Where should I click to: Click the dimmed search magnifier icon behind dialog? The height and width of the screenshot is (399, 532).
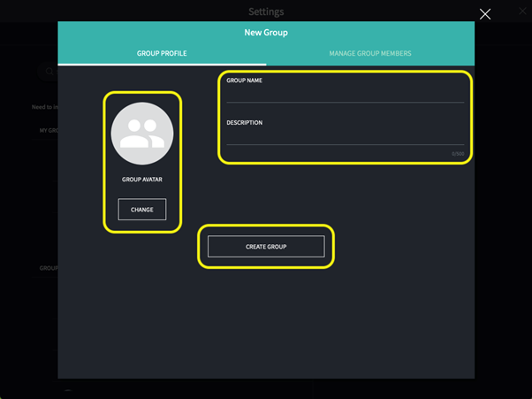(x=50, y=71)
